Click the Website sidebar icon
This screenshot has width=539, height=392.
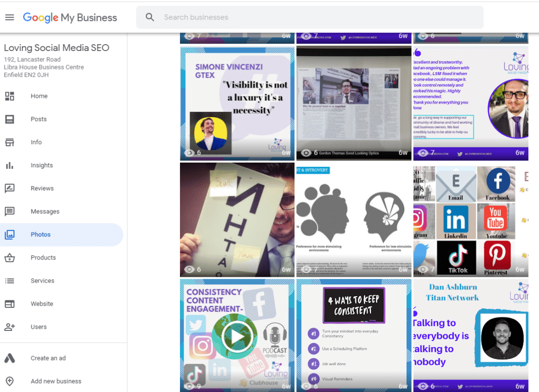9,304
